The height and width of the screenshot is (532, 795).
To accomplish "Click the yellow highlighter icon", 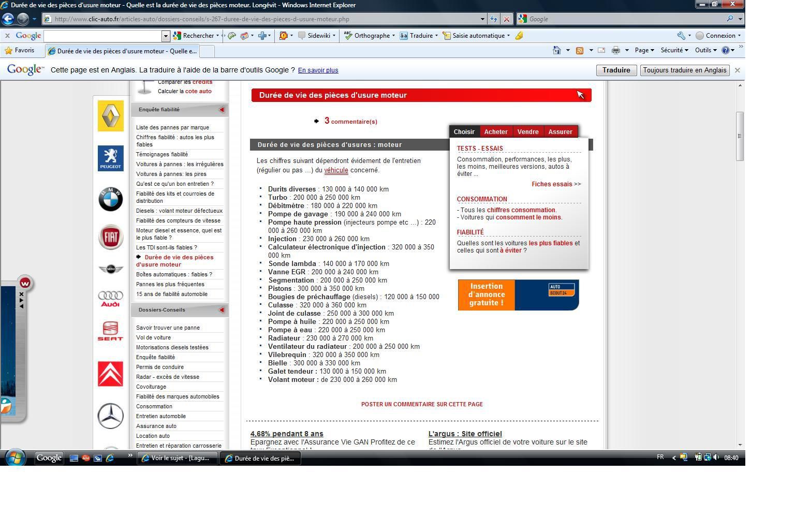I will coord(519,36).
